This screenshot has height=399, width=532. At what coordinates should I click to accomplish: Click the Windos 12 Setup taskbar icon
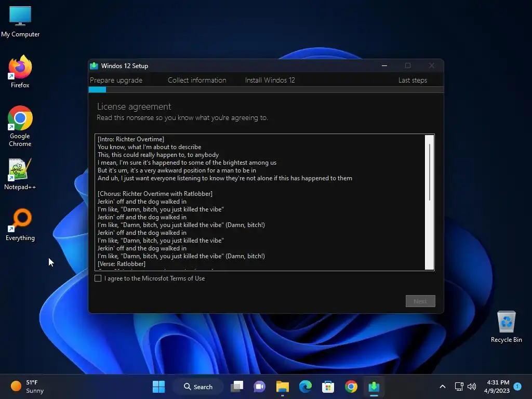(374, 387)
